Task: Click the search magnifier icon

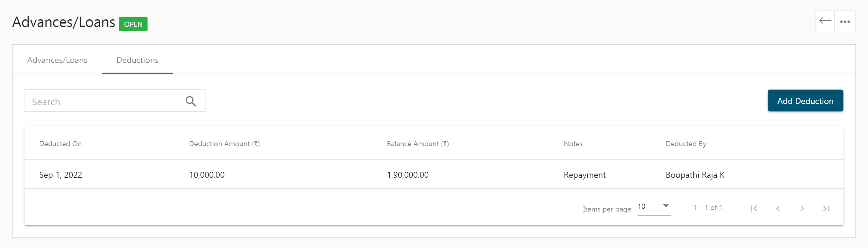Action: tap(191, 101)
